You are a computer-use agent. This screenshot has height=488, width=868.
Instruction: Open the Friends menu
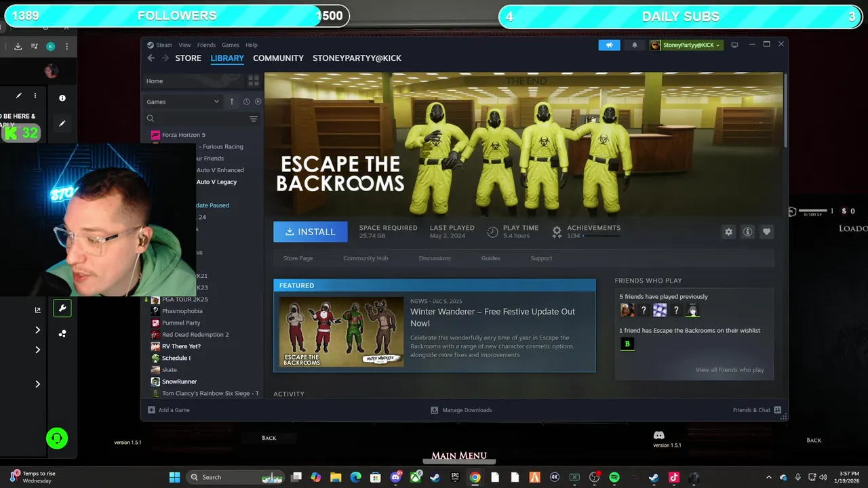(x=206, y=45)
